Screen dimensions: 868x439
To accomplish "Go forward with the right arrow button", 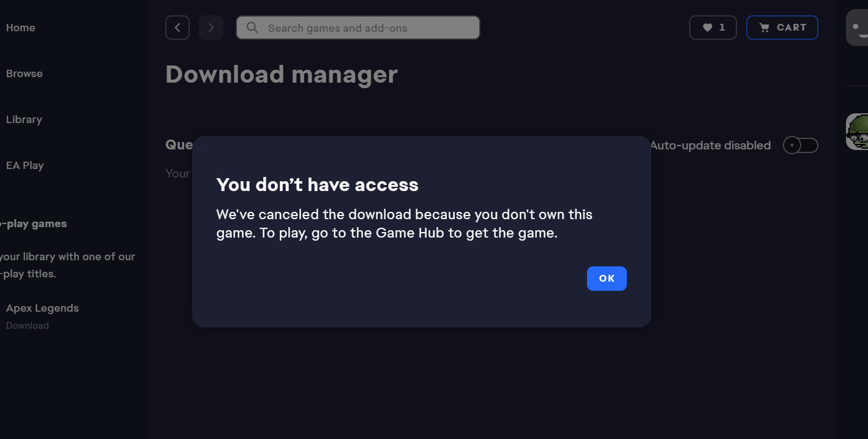I will 211,28.
